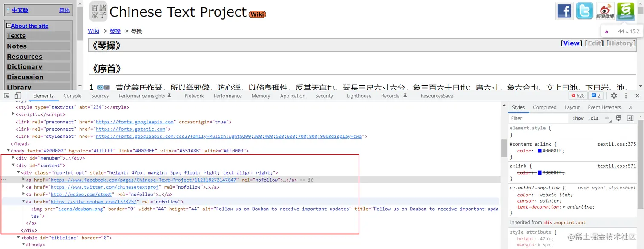644x249 pixels.
Task: Click the Wiki breadcrumb link
Action: [x=93, y=31]
